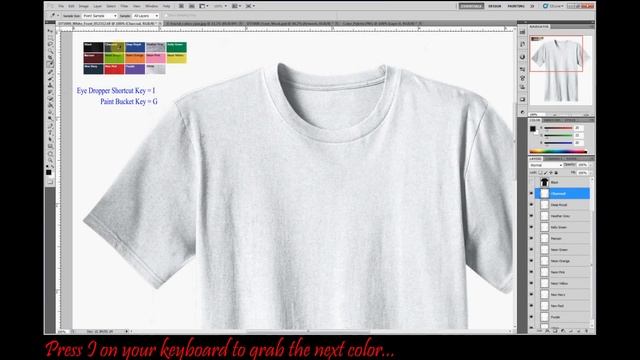Toggle the Neon Pink layer eye icon
This screenshot has width=640, height=360.
pyautogui.click(x=531, y=272)
